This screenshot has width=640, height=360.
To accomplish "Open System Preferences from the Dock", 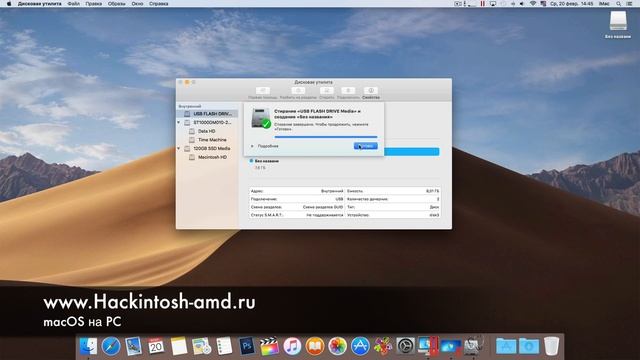I will click(x=405, y=346).
